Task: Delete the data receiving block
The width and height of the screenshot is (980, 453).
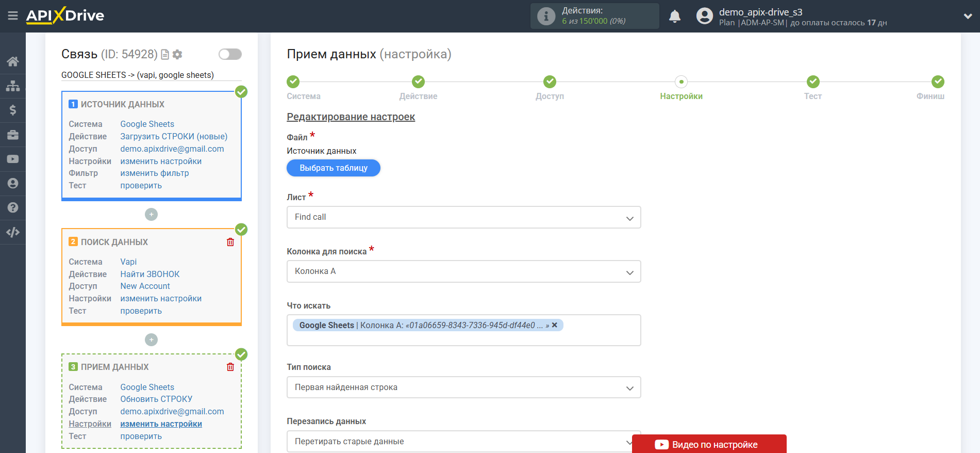Action: point(230,367)
